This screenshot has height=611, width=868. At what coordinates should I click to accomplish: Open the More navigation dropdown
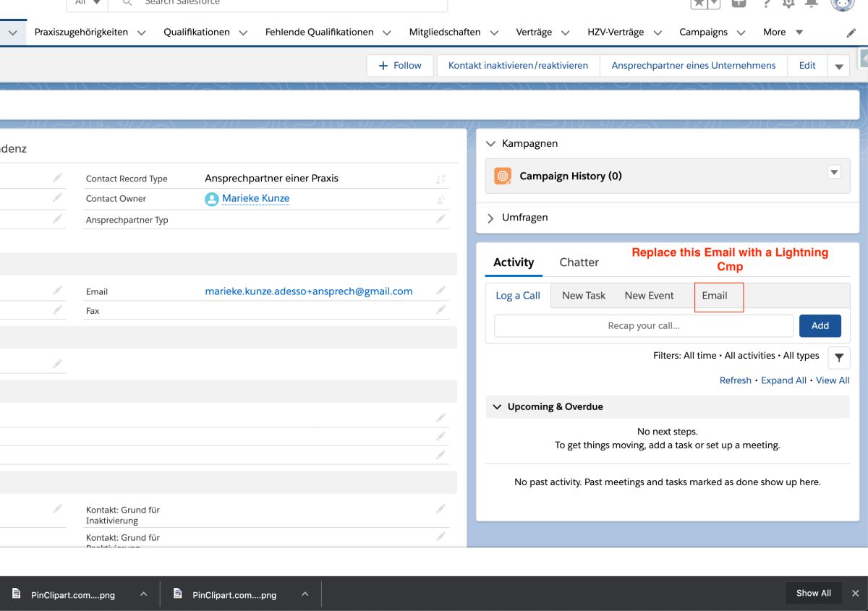click(783, 32)
